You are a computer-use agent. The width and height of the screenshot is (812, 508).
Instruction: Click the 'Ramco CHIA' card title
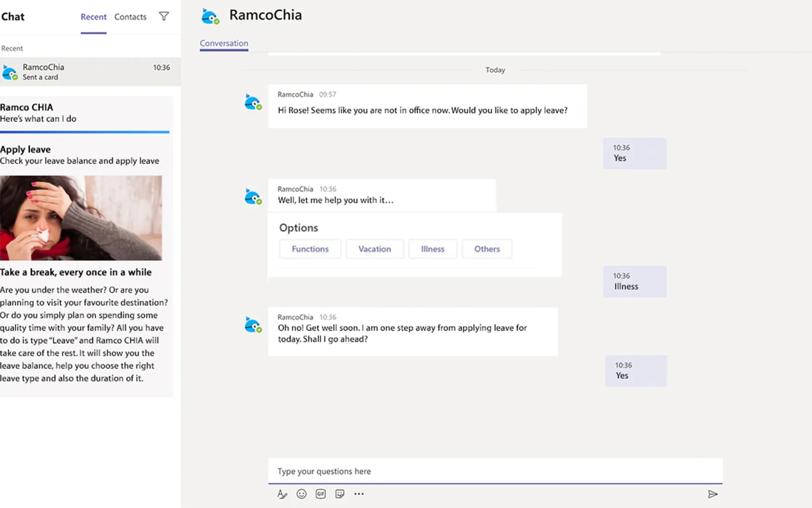(x=26, y=107)
